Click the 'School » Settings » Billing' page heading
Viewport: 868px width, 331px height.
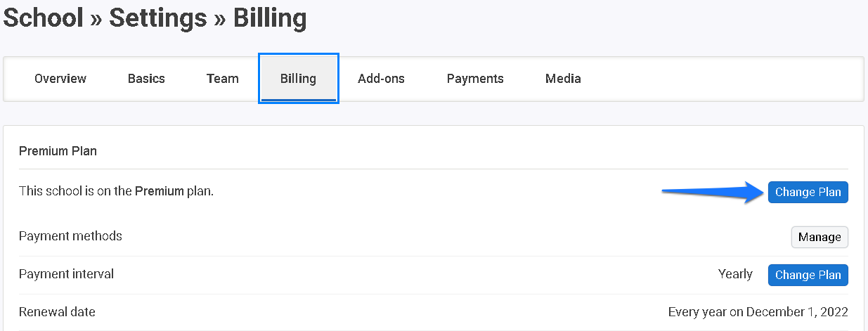155,18
